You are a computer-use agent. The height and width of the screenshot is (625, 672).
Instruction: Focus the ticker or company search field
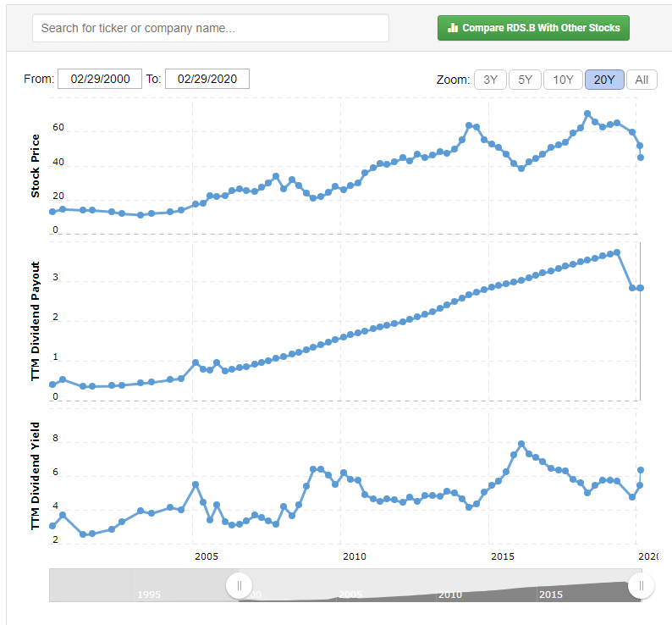211,28
